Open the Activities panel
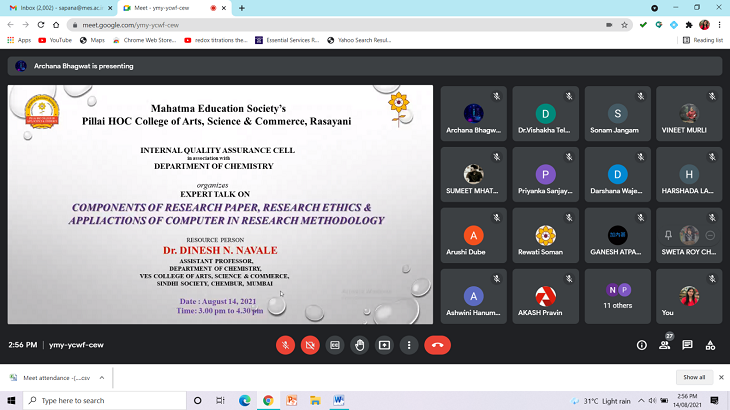 (710, 345)
